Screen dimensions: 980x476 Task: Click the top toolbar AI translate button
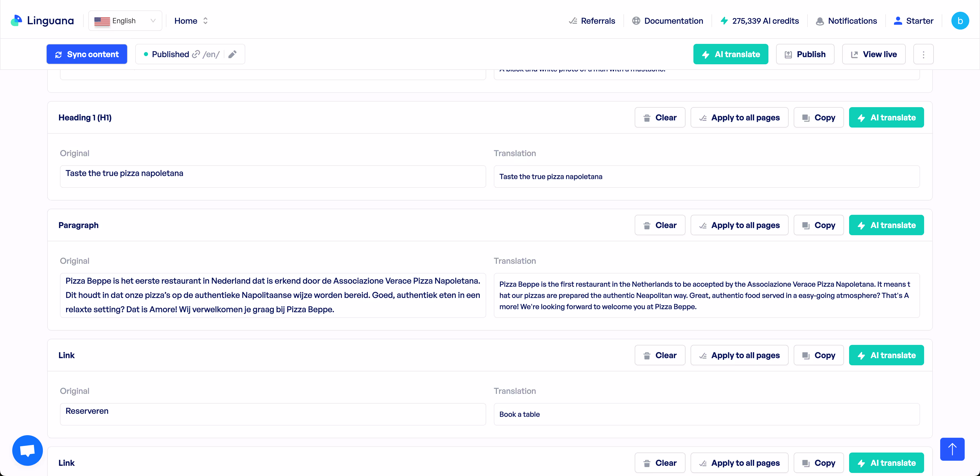pos(730,54)
